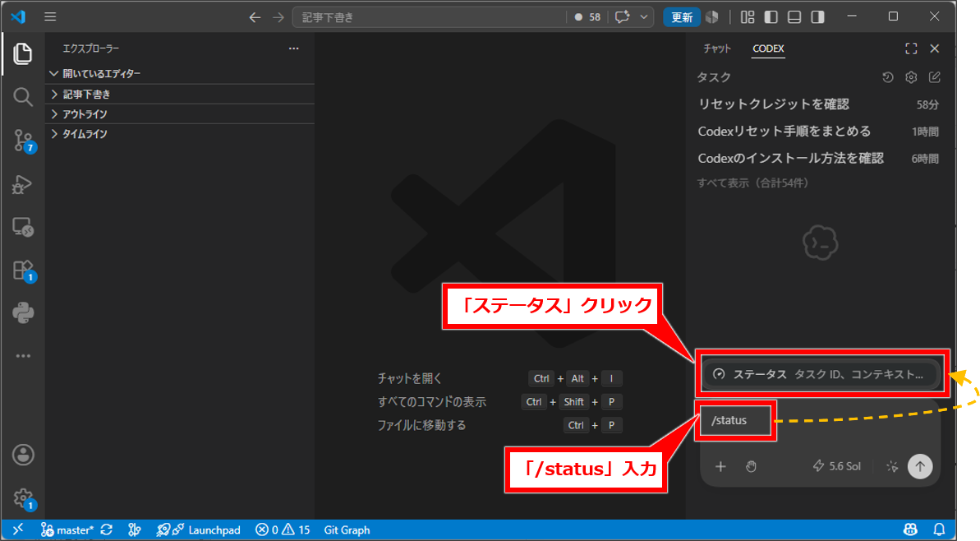This screenshot has height=541, width=980.
Task: Click the graph icon next to sync
Action: (135, 529)
